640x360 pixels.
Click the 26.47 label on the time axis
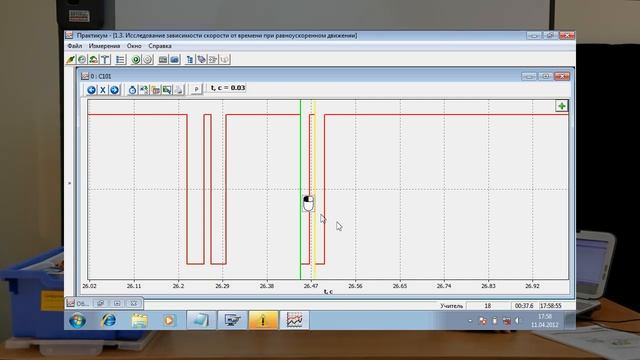311,286
